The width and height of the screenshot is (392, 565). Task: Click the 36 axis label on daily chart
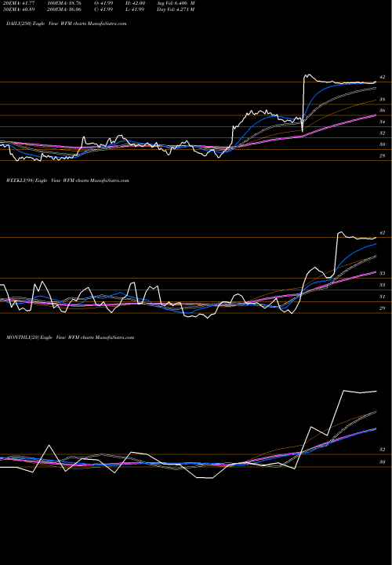tap(383, 111)
